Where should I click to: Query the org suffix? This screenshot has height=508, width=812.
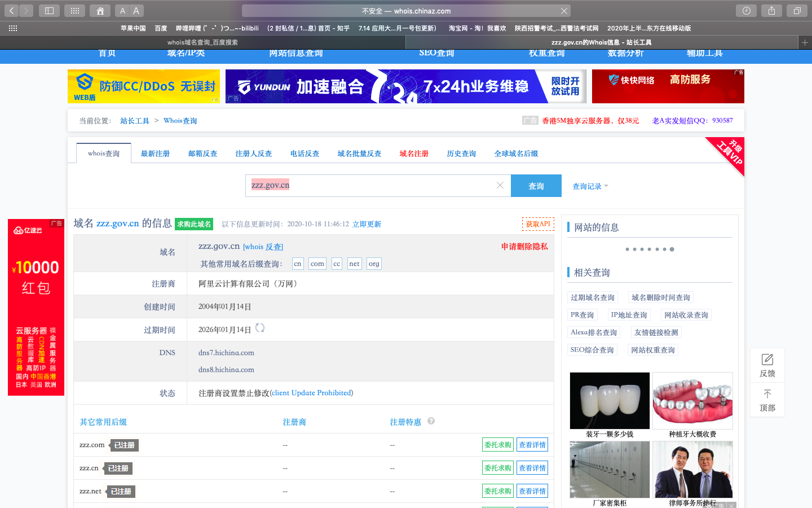[374, 264]
